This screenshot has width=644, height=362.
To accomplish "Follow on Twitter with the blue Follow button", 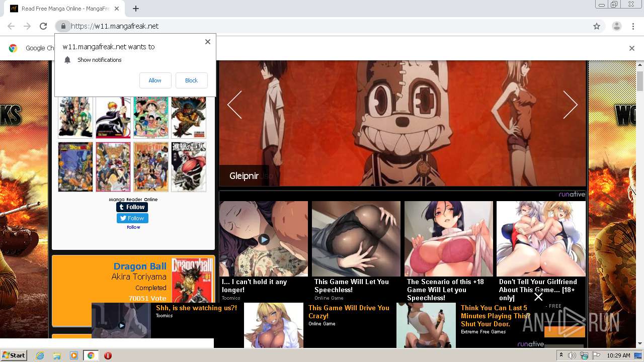I will click(132, 218).
